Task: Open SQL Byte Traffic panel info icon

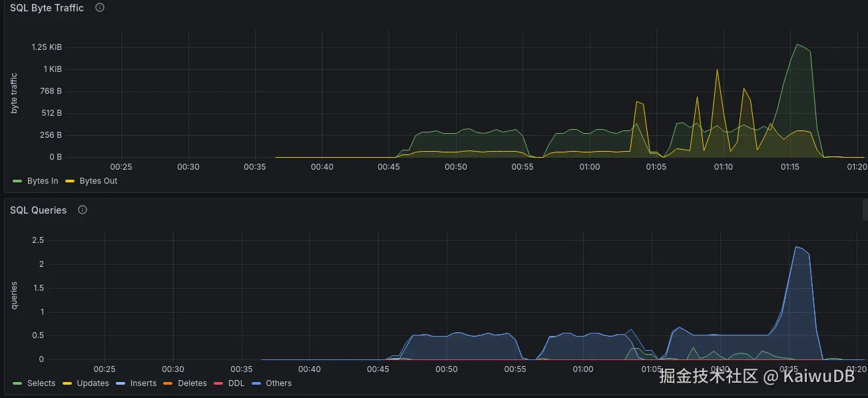Action: tap(100, 8)
